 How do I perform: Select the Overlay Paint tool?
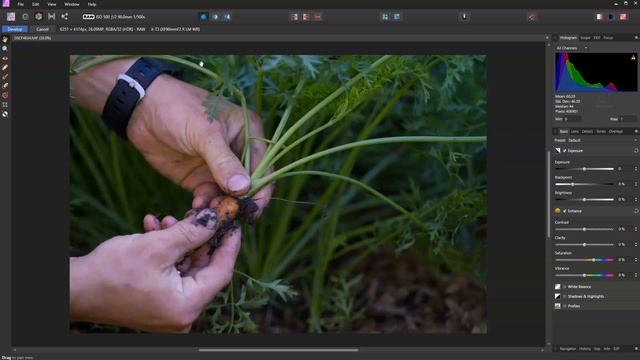[x=5, y=77]
